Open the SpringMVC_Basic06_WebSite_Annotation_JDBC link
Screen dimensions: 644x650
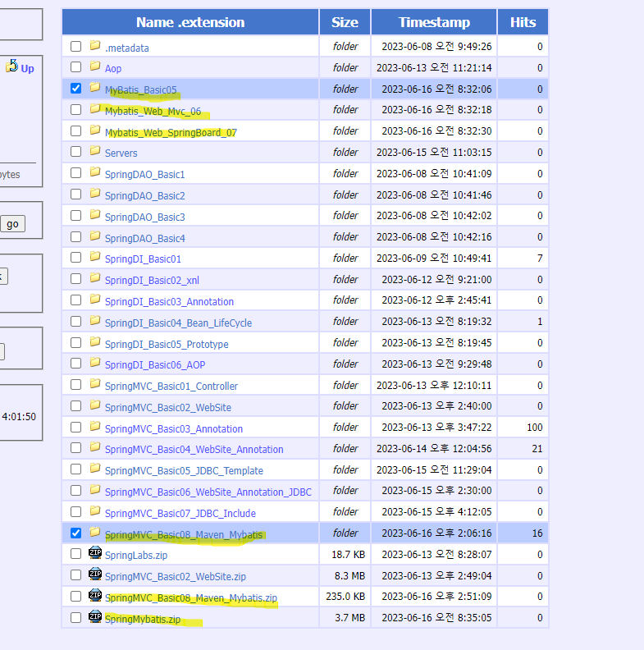coord(208,492)
